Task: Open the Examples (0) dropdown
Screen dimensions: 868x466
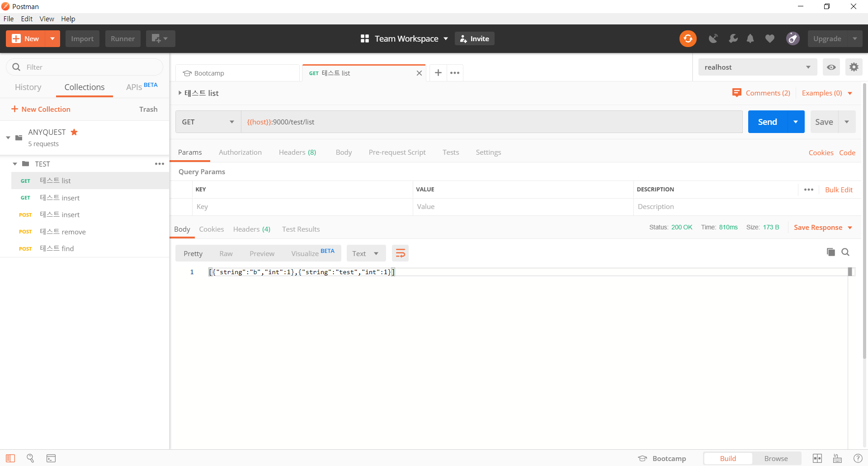Action: [x=827, y=93]
